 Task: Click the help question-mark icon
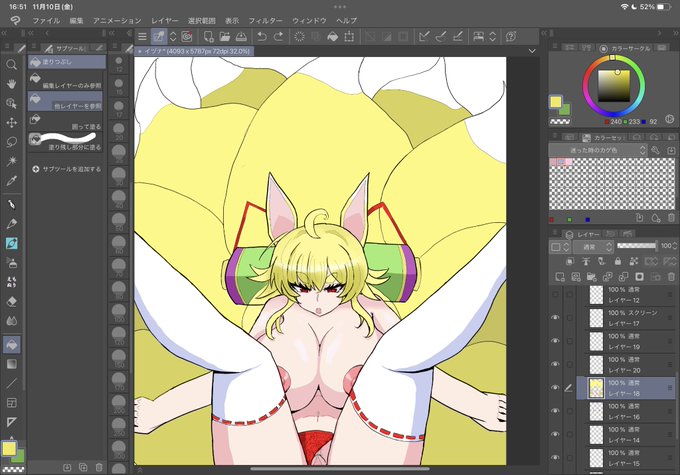point(511,37)
